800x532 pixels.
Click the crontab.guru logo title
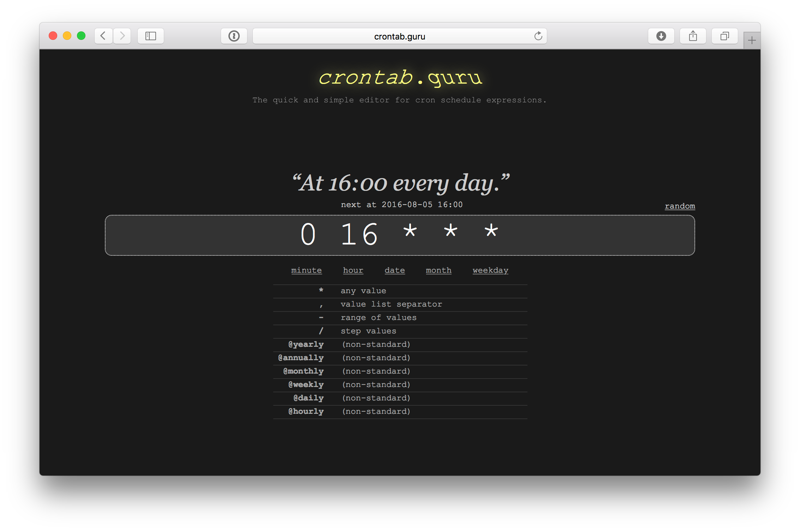click(x=400, y=78)
